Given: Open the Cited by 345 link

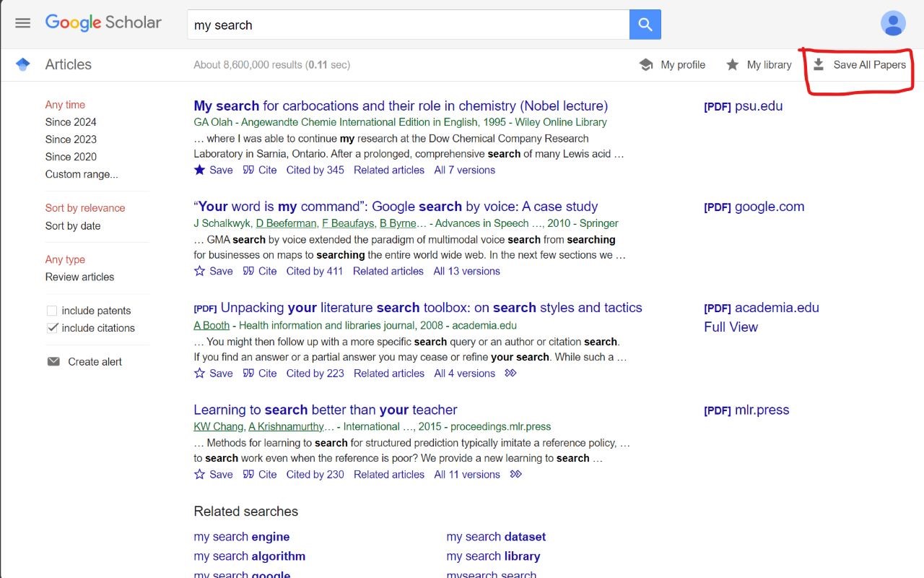Looking at the screenshot, I should pyautogui.click(x=315, y=170).
